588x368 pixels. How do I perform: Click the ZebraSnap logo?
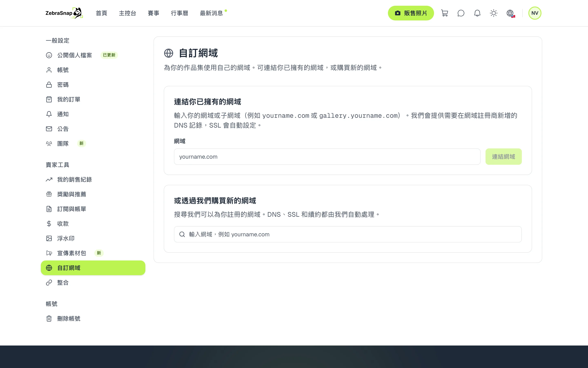(x=64, y=13)
